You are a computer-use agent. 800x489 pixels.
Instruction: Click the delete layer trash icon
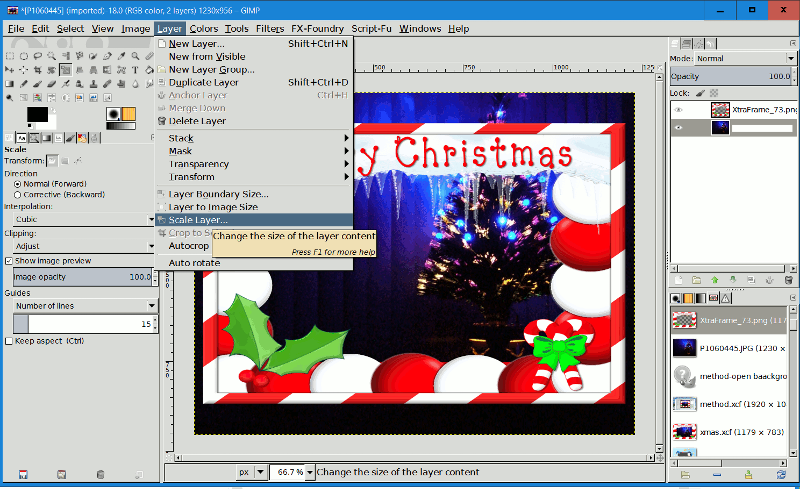click(x=788, y=280)
